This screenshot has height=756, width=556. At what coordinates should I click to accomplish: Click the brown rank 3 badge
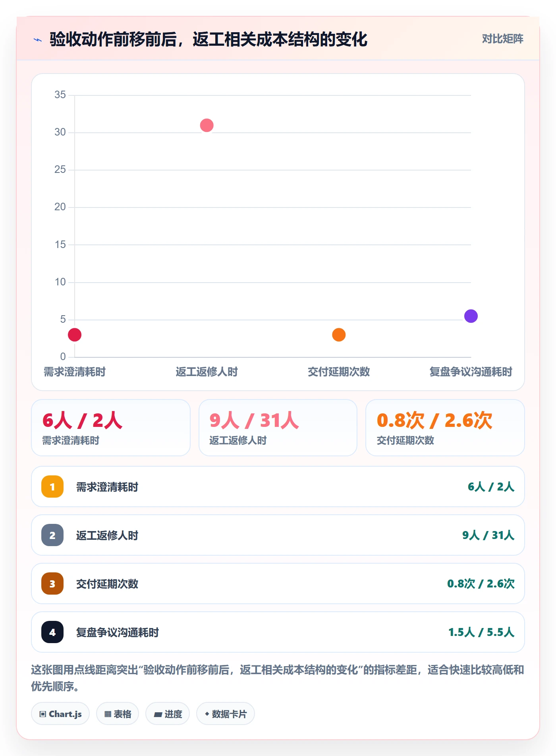click(52, 583)
